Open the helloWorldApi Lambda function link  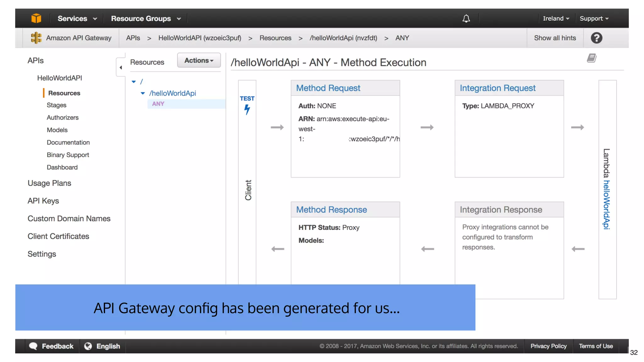click(x=607, y=205)
